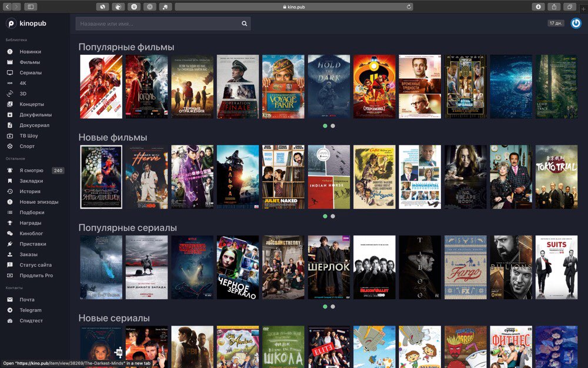Open the Популярные фильмы heading link
The width and height of the screenshot is (588, 368).
tap(126, 47)
